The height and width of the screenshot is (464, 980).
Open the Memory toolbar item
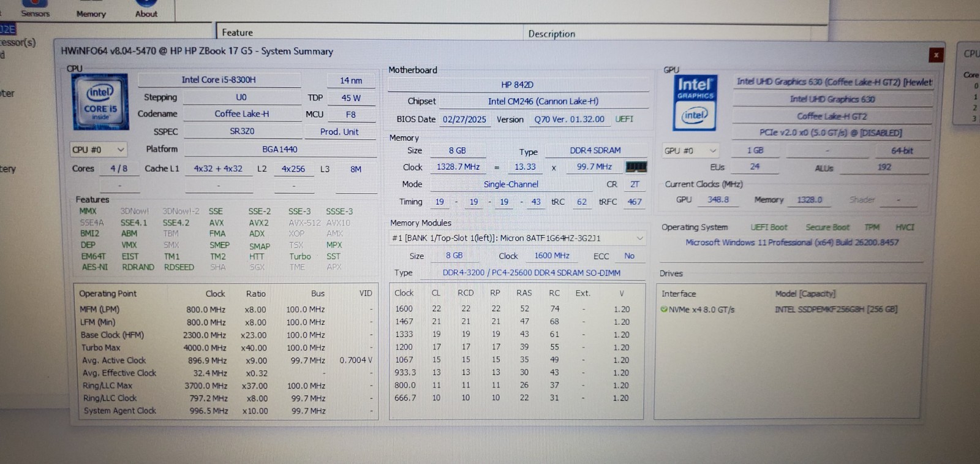coord(91,10)
